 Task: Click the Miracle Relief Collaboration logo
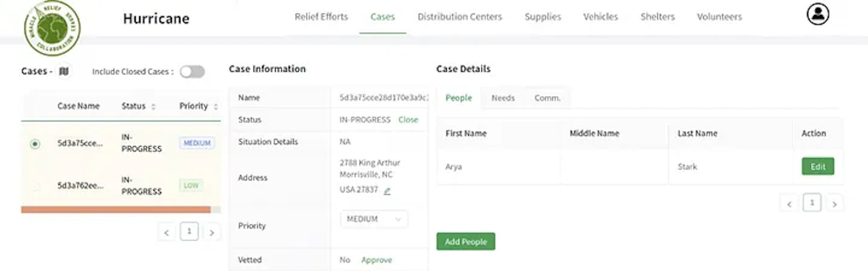(x=52, y=28)
